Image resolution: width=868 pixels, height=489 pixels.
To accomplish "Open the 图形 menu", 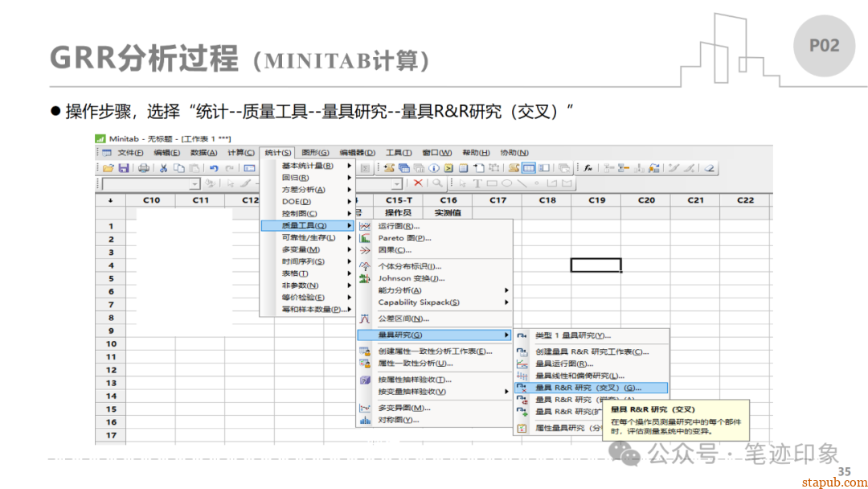I will tap(316, 153).
